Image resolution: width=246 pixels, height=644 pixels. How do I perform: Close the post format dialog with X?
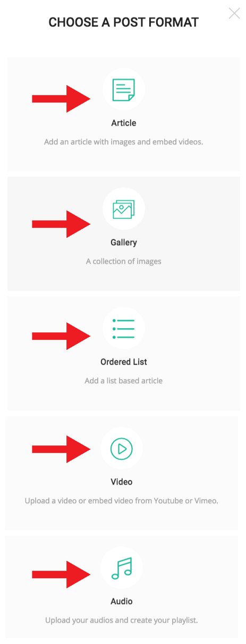234,13
